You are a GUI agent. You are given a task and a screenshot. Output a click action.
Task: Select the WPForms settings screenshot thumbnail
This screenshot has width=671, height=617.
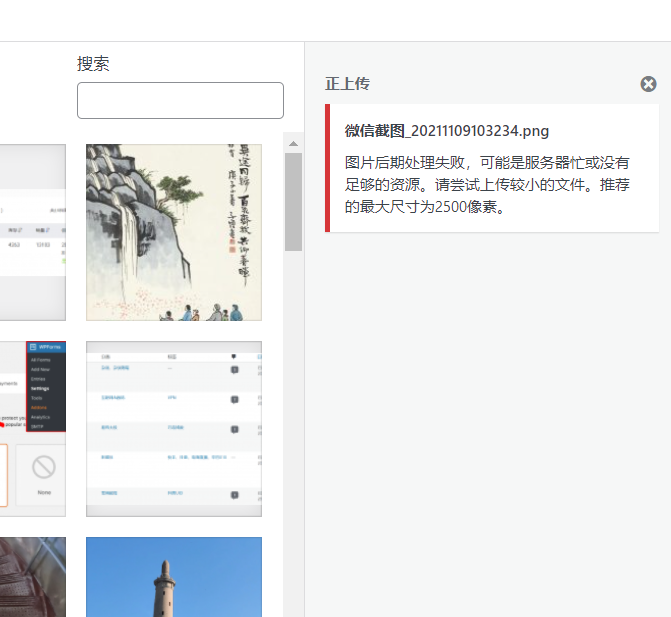[x=32, y=428]
